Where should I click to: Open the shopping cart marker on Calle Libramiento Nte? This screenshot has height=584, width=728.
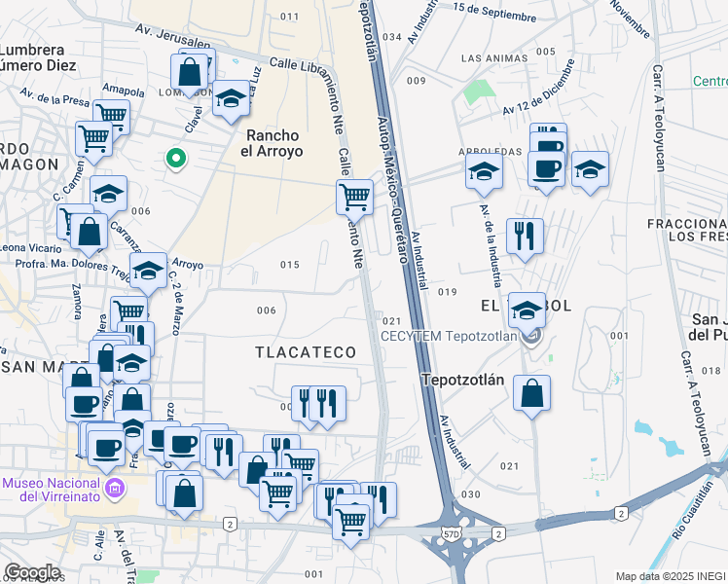[354, 201]
